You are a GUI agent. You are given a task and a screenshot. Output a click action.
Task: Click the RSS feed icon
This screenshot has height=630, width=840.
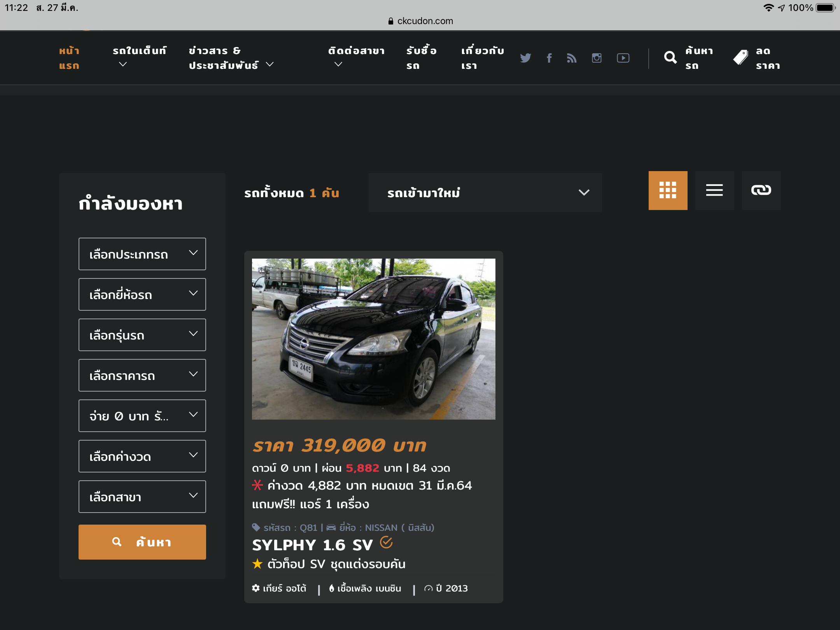pyautogui.click(x=572, y=58)
